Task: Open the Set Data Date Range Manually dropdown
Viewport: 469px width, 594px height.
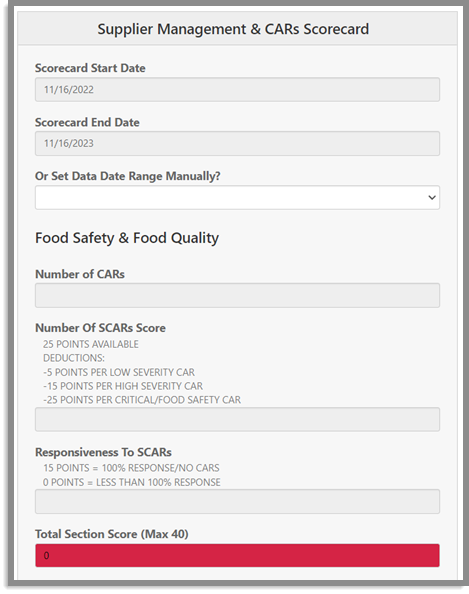Action: [237, 197]
